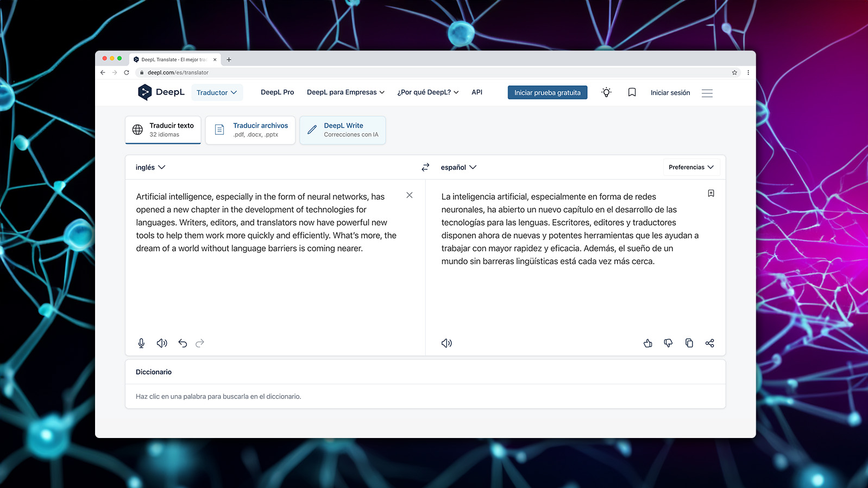Toggle the lightbulb icon in header

point(606,92)
